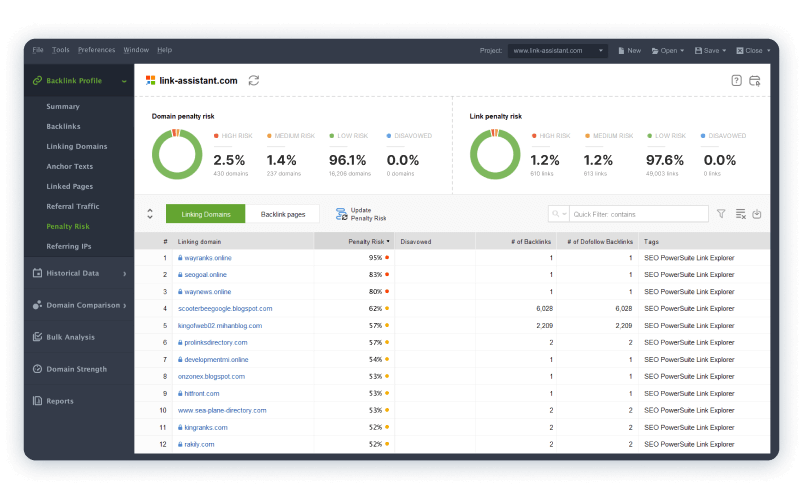Open the filter funnel icon
This screenshot has width=803, height=499.
tap(721, 214)
